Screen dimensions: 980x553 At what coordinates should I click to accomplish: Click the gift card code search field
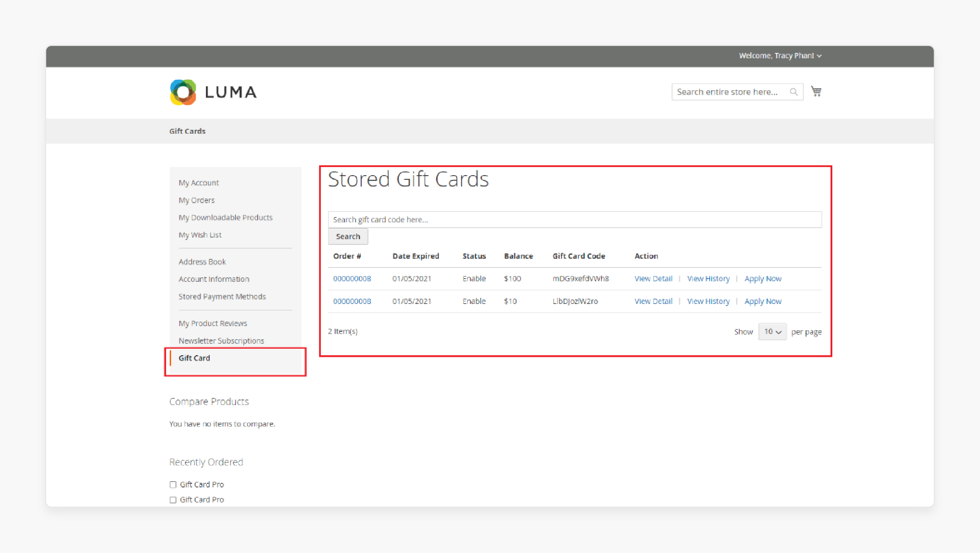pos(575,219)
